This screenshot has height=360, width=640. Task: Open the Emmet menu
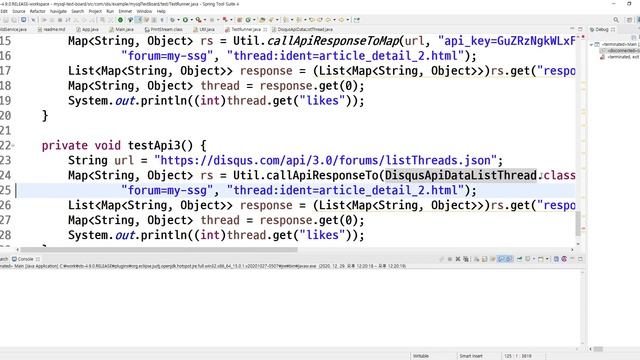tap(125, 11)
